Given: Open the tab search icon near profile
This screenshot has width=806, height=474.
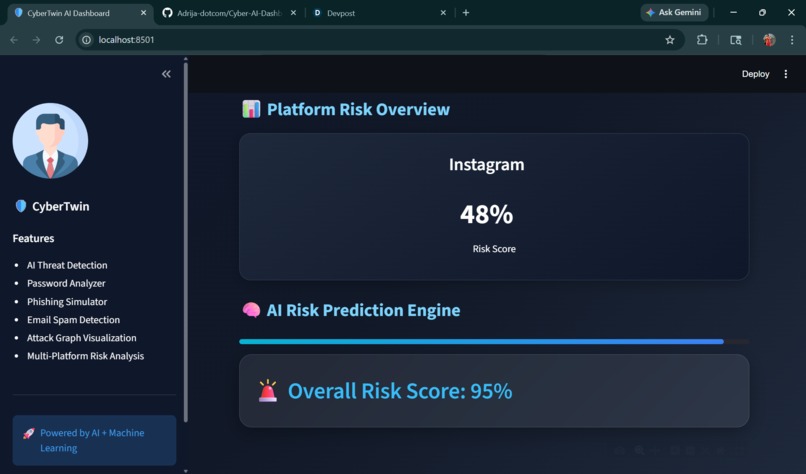Looking at the screenshot, I should coord(736,40).
